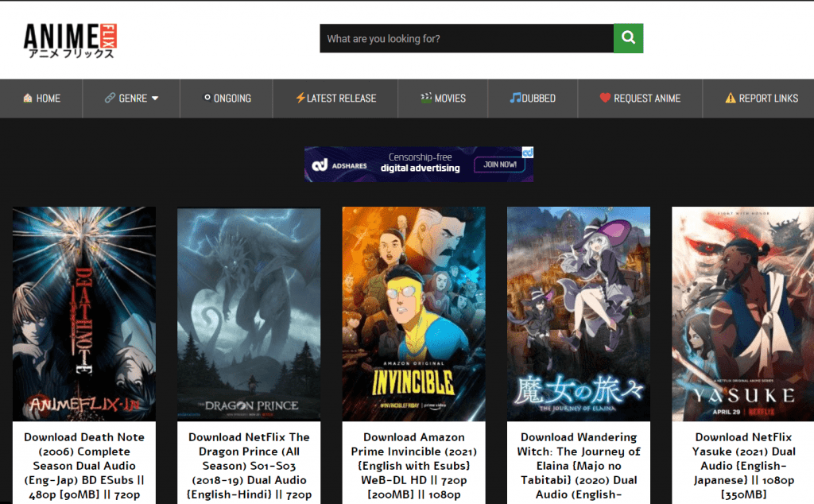Click the Join Now button on Adshares ad

(500, 165)
